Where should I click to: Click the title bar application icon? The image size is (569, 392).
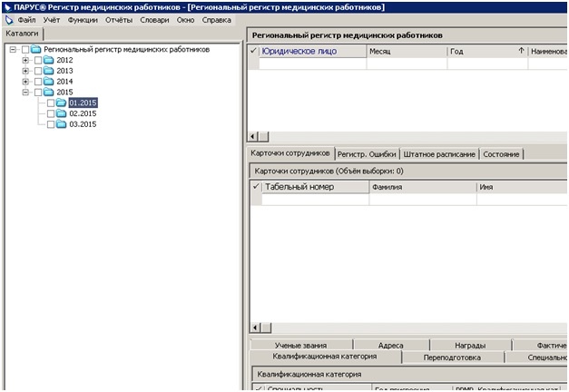(7, 7)
